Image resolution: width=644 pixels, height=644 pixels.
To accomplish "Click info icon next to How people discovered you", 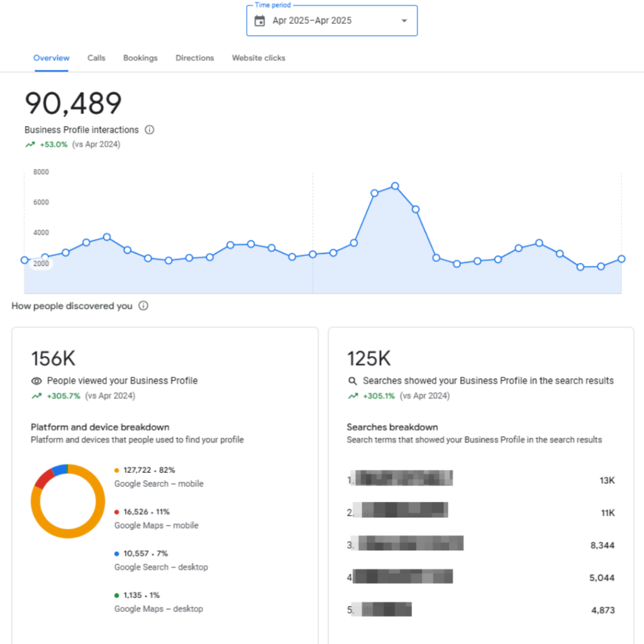I will (143, 306).
